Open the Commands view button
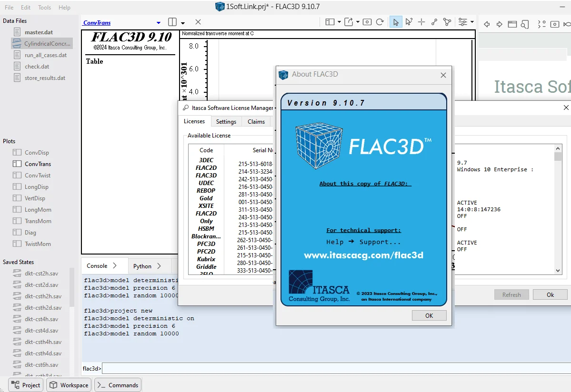Image resolution: width=571 pixels, height=392 pixels. (x=118, y=385)
